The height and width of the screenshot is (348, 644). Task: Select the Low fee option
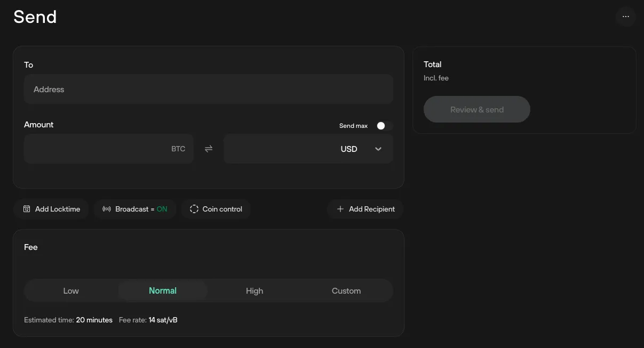point(71,290)
